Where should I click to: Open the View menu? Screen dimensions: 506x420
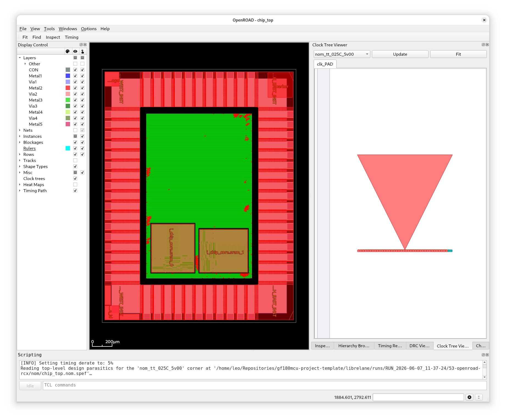[35, 29]
